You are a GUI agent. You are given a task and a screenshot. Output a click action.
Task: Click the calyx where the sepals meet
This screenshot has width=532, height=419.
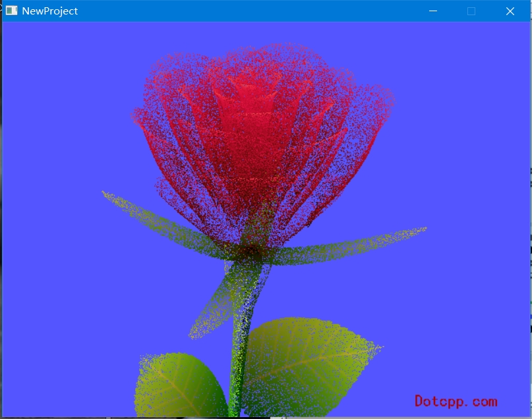(251, 250)
